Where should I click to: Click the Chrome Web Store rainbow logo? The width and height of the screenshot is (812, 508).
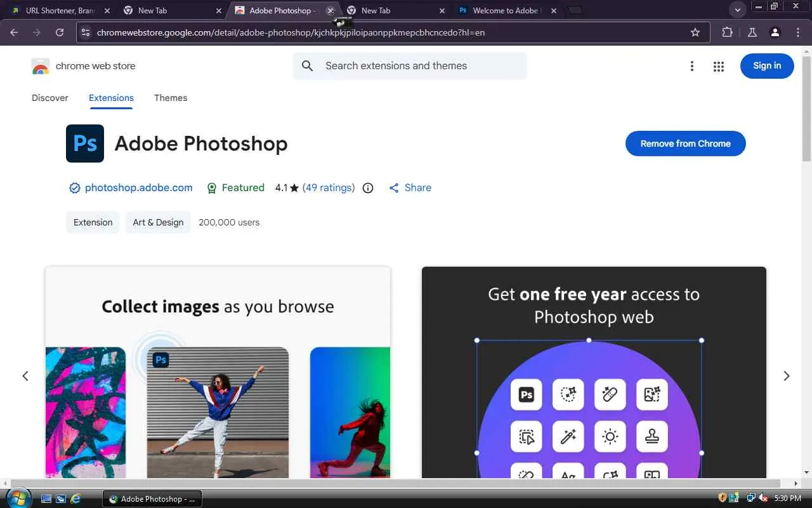[40, 66]
